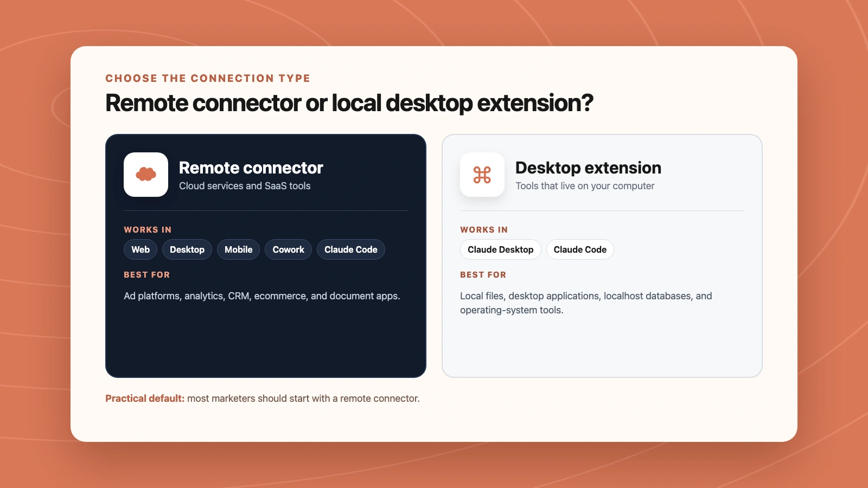868x488 pixels.
Task: Click the 'CHOOSE THE CONNECTION TYPE' eyebrow text
Action: [208, 78]
